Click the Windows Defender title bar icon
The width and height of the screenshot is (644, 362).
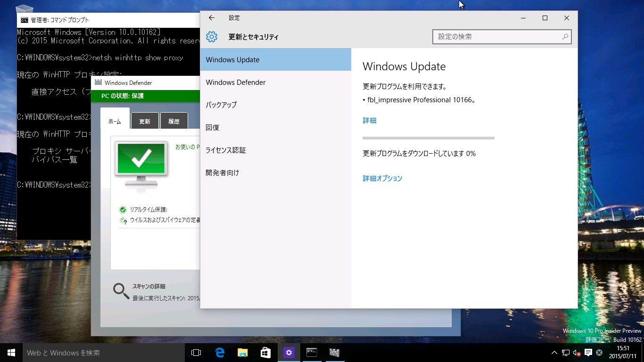tap(98, 82)
